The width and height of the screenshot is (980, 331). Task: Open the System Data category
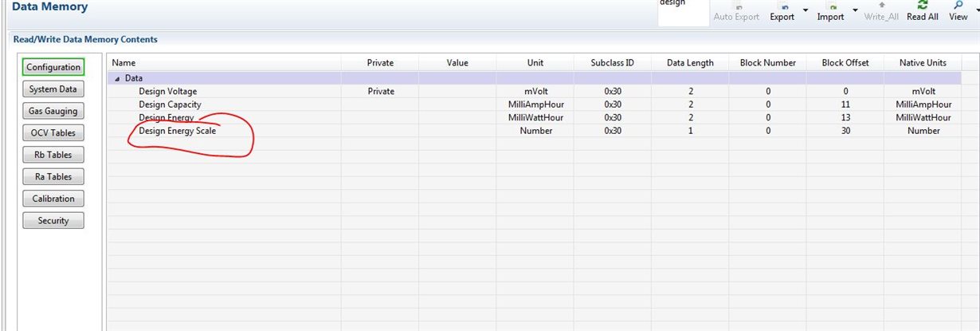coord(53,89)
